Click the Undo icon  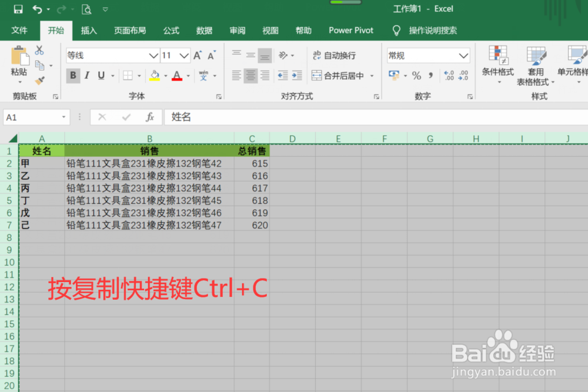point(36,8)
